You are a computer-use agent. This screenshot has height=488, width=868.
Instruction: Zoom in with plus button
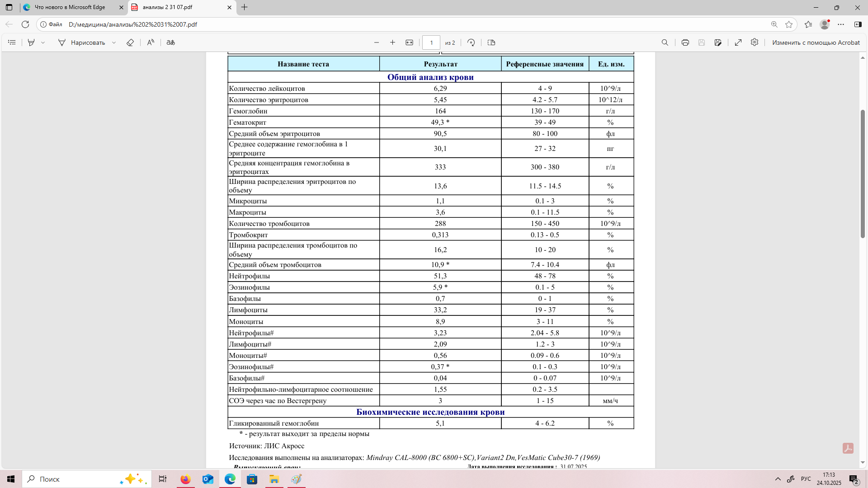tap(392, 42)
